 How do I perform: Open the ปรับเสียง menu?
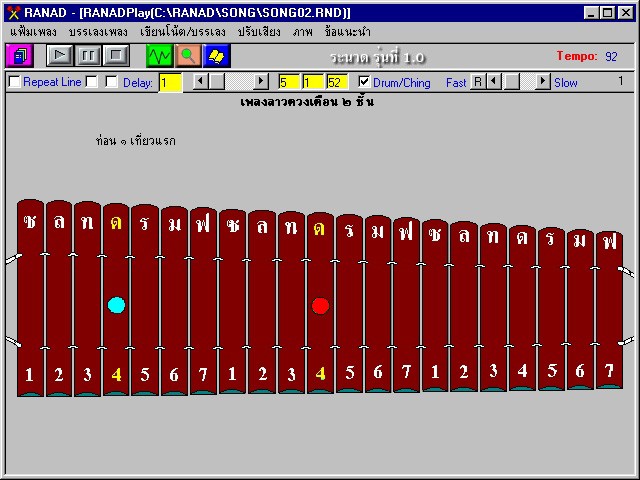(259, 32)
